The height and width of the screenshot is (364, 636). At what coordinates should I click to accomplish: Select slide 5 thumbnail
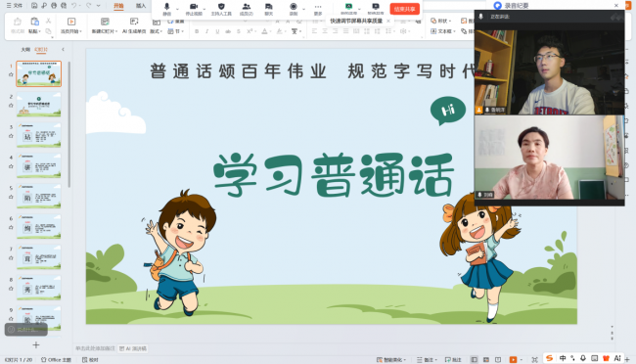coord(39,196)
